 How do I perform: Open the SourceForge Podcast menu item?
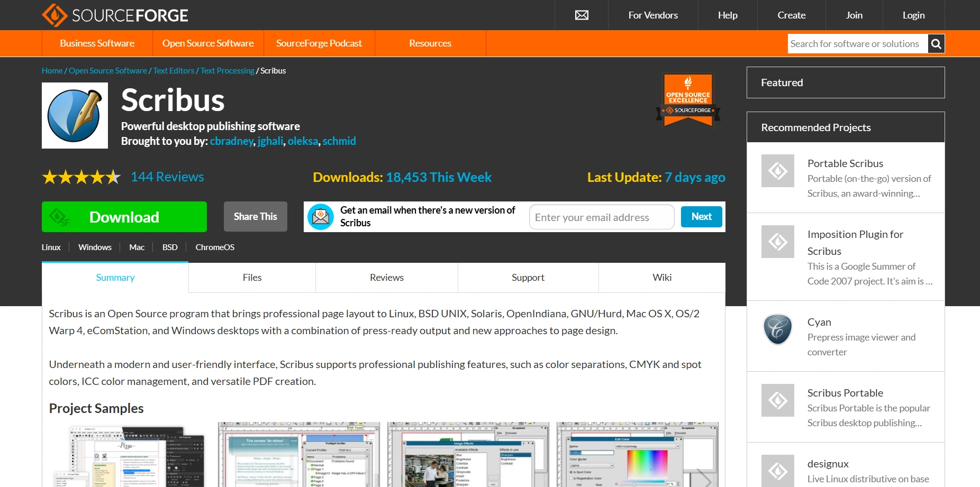[x=319, y=43]
